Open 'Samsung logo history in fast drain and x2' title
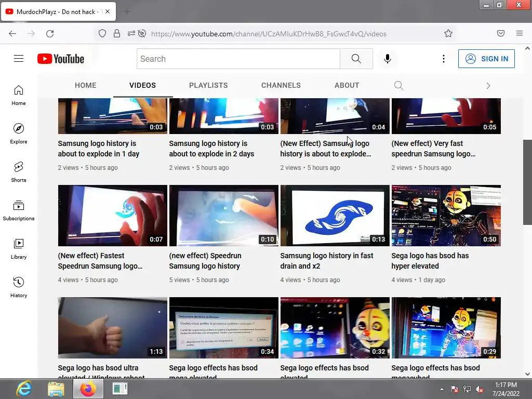 point(326,261)
